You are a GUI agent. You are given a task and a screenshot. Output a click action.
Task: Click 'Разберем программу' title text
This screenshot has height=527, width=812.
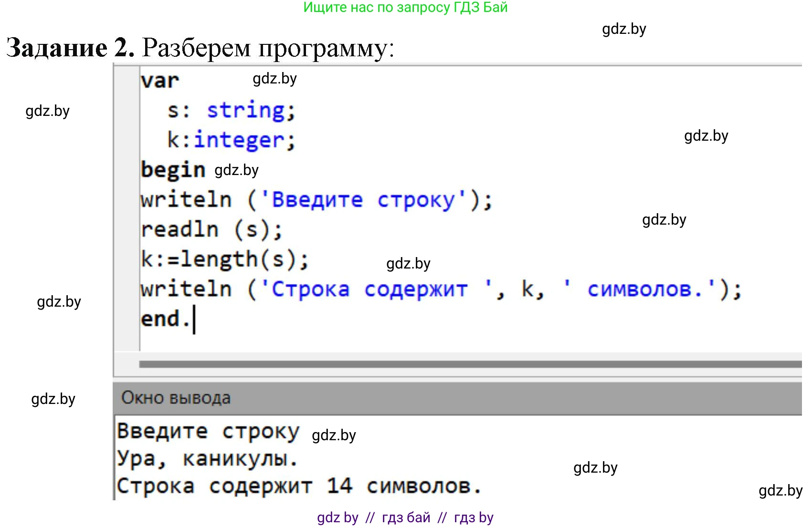pos(267,48)
